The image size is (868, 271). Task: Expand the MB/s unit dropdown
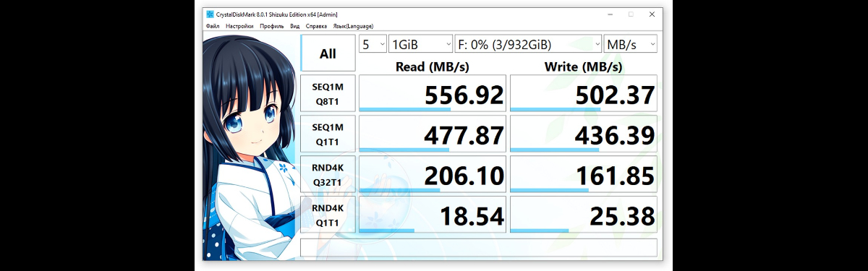click(x=631, y=44)
